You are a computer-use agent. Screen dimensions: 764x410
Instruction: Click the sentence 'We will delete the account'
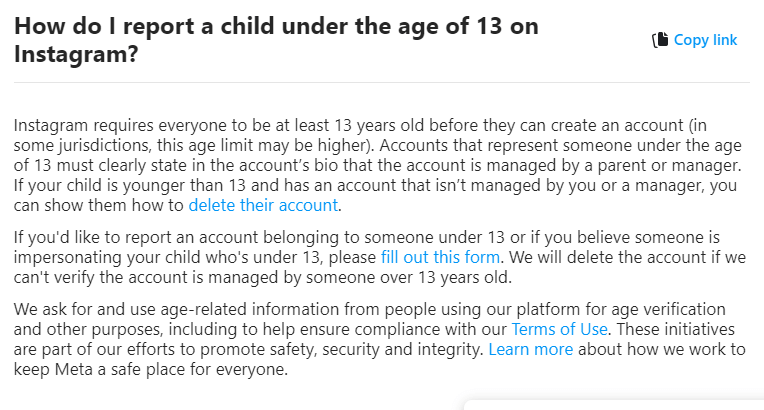(x=380, y=267)
